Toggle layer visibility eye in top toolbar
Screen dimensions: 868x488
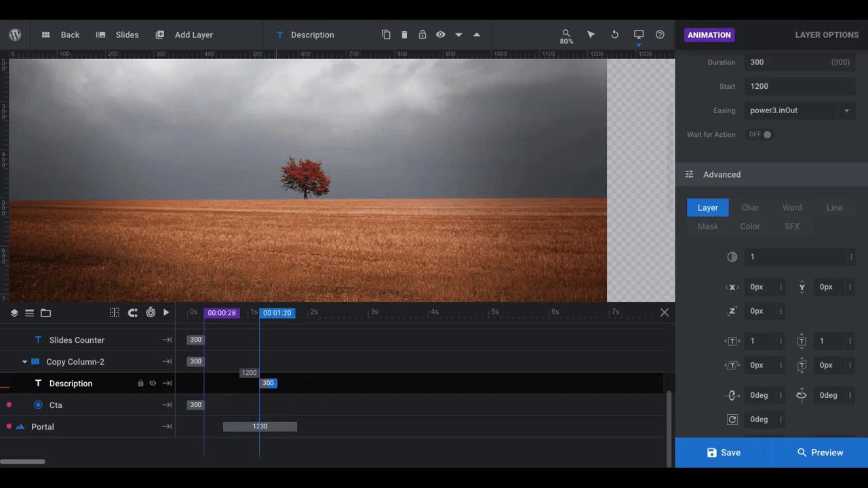point(440,35)
